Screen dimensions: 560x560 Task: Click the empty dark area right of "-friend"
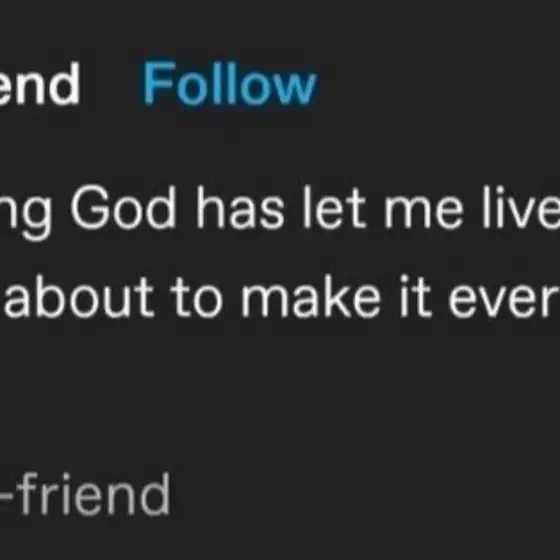point(364,494)
